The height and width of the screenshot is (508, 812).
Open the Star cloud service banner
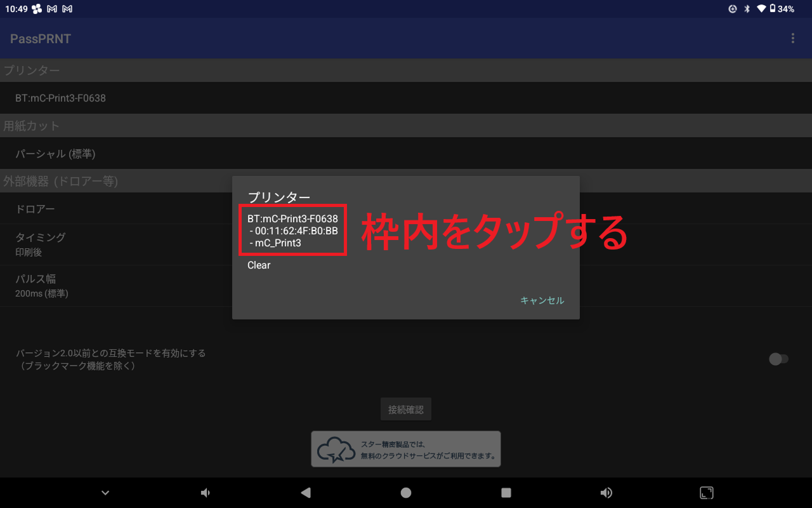coord(405,449)
